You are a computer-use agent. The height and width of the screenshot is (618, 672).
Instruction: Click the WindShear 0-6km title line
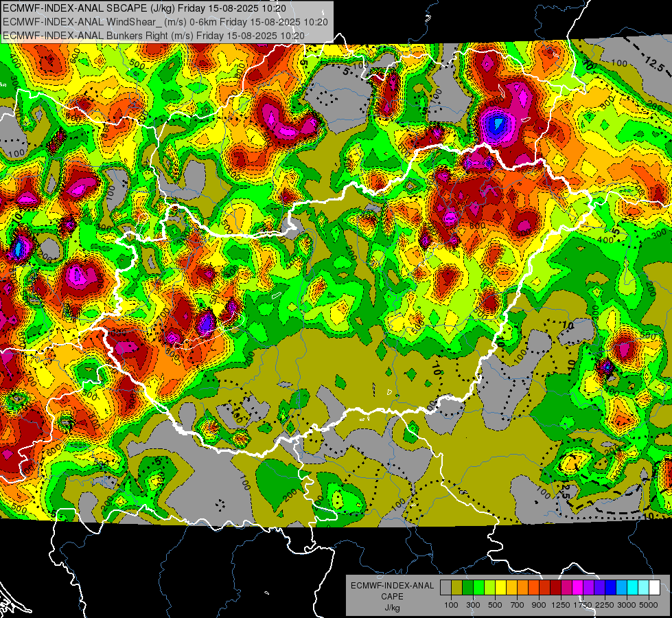click(x=165, y=22)
